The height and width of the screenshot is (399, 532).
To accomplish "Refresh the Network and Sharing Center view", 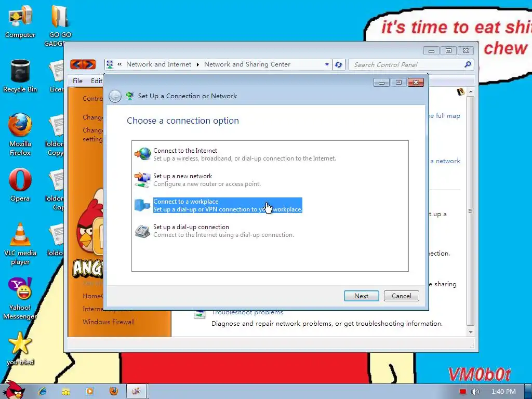I will click(338, 64).
